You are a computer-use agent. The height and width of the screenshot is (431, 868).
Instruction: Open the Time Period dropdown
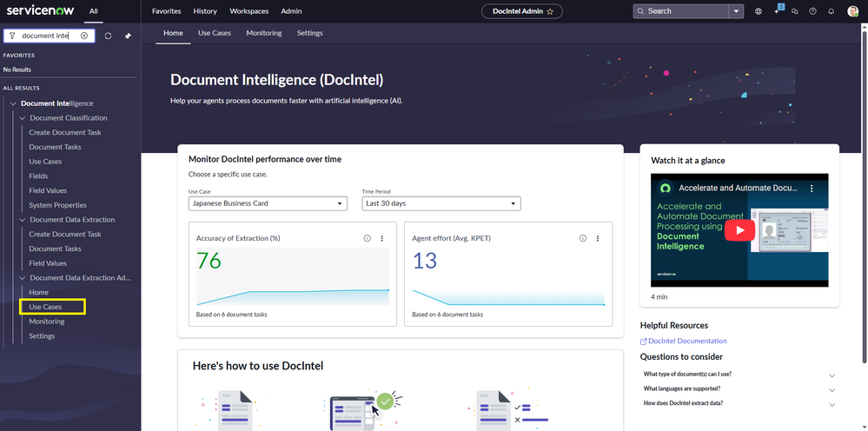441,203
